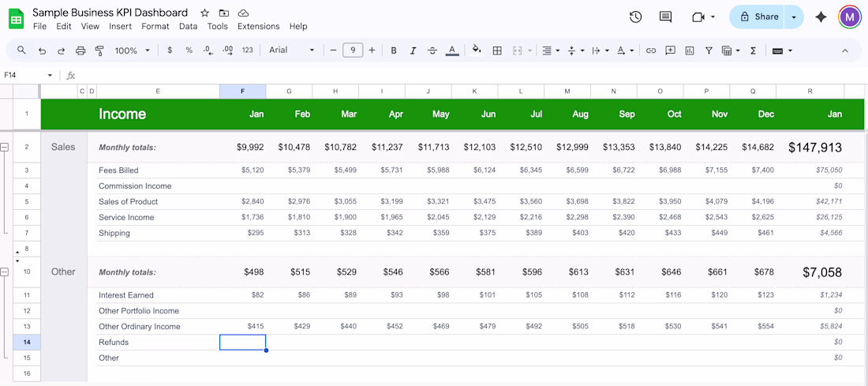868x386 pixels.
Task: Click the Functions sigma icon
Action: 753,51
